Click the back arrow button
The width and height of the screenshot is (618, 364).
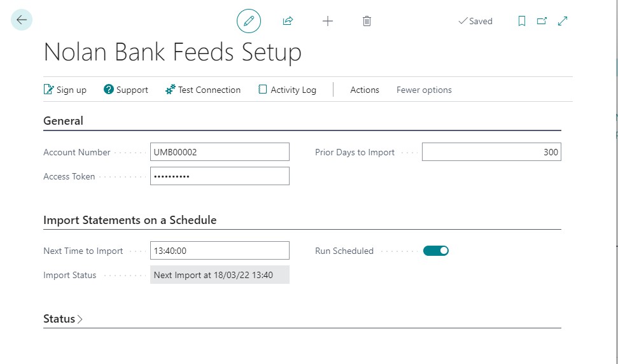(22, 20)
